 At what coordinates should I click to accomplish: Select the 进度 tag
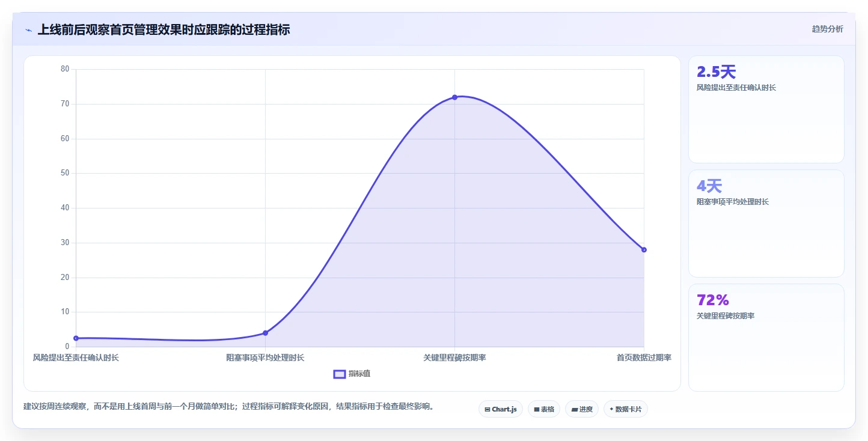(x=582, y=409)
